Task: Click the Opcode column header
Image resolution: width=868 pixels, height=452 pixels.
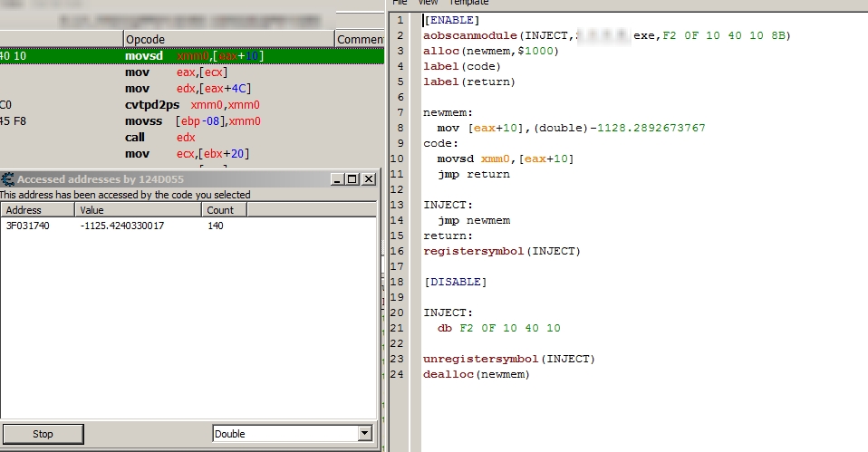Action: tap(228, 39)
